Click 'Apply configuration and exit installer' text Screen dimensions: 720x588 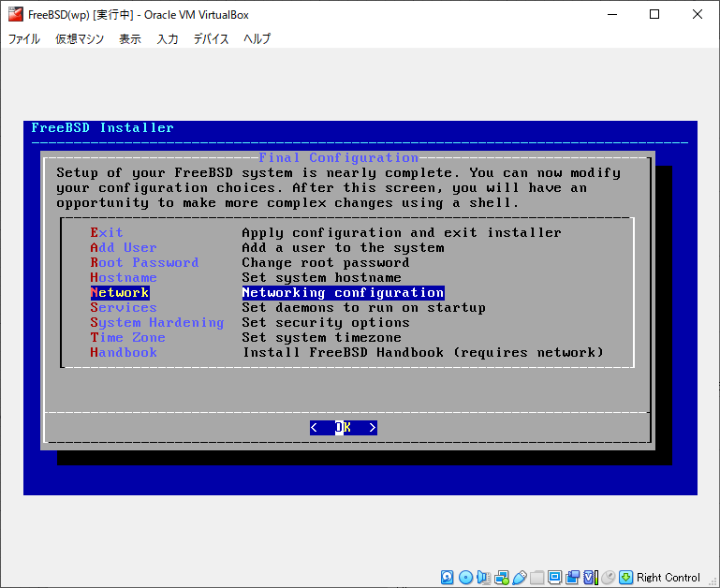click(x=402, y=232)
